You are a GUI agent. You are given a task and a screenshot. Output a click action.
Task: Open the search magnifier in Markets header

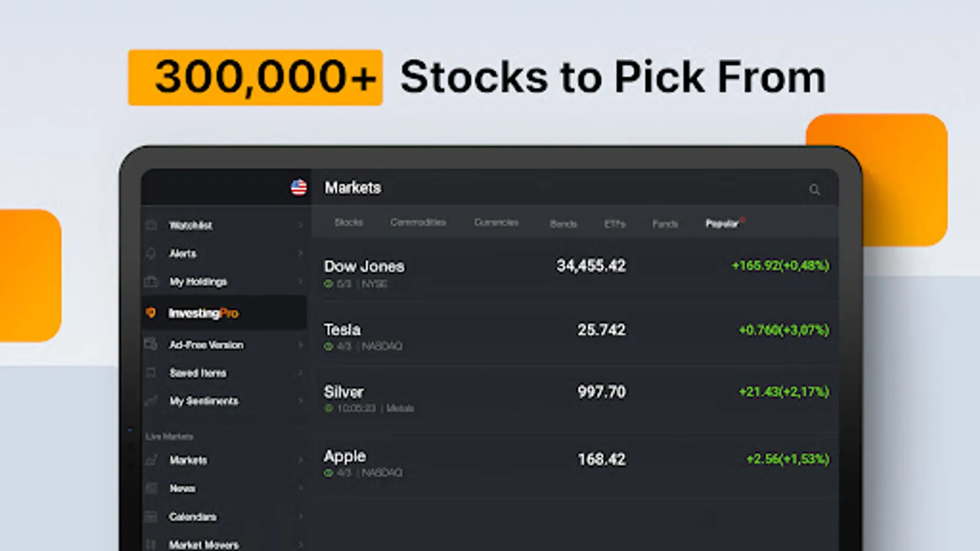click(814, 190)
